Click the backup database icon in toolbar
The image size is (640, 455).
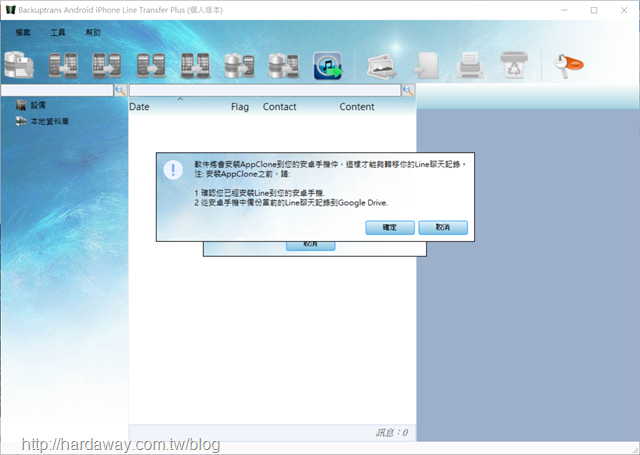19,65
